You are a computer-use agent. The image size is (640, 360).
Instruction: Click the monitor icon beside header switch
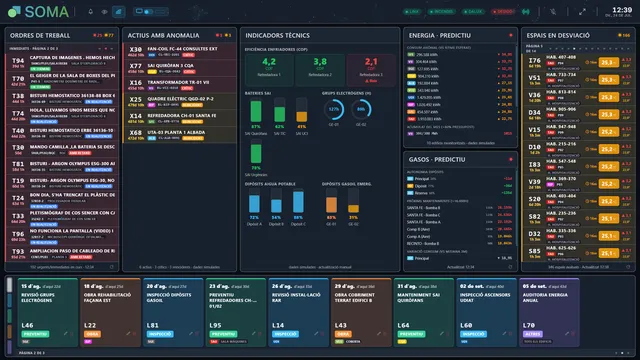point(139,11)
